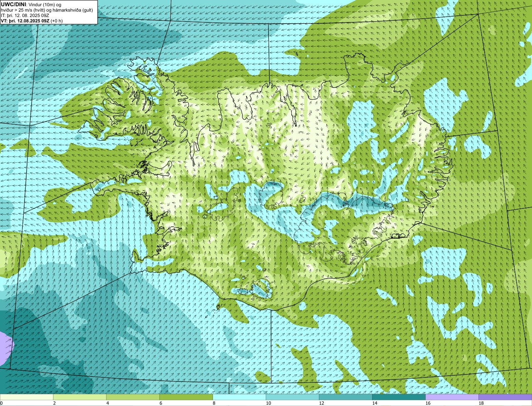Image resolution: width=532 pixels, height=406 pixels.
Task: Select the 8–10 m/s light cyan legend swatch
Action: coord(239,397)
